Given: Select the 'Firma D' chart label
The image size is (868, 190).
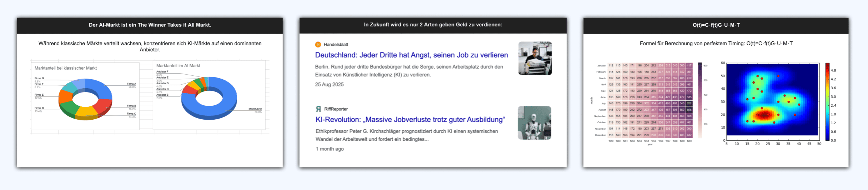Looking at the screenshot, I should click(39, 108).
